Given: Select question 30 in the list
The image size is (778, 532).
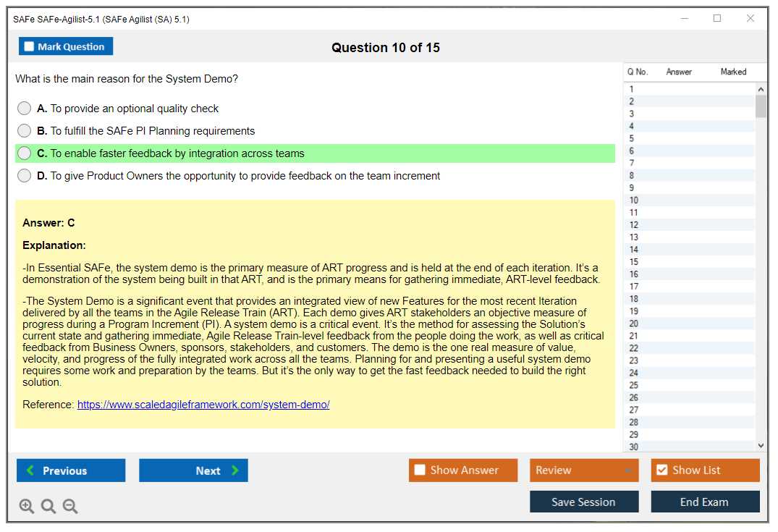Looking at the screenshot, I should (689, 447).
